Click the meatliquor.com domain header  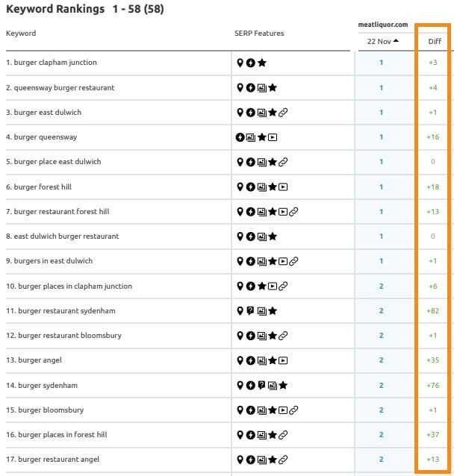coord(382,25)
